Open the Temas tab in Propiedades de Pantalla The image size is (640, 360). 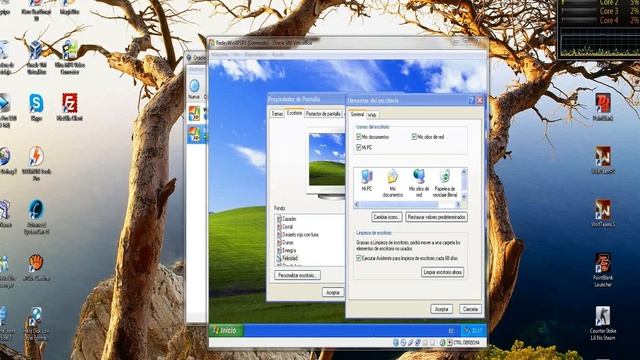click(277, 114)
